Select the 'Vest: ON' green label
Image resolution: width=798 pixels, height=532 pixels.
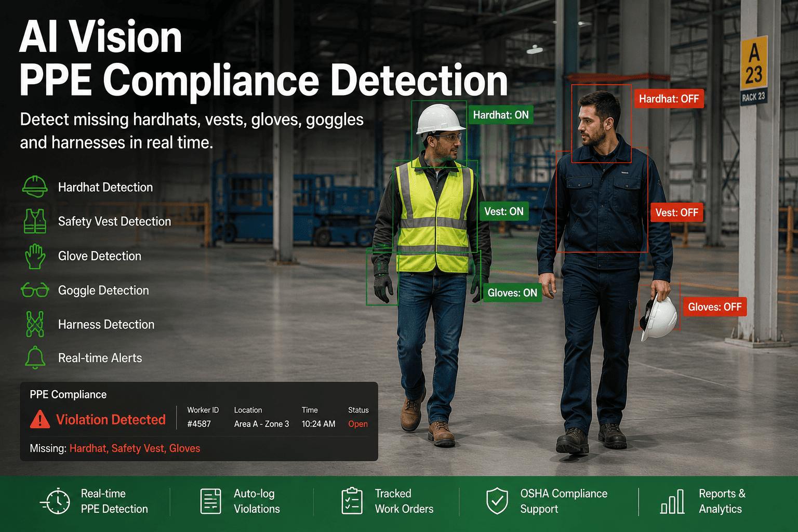pos(504,211)
